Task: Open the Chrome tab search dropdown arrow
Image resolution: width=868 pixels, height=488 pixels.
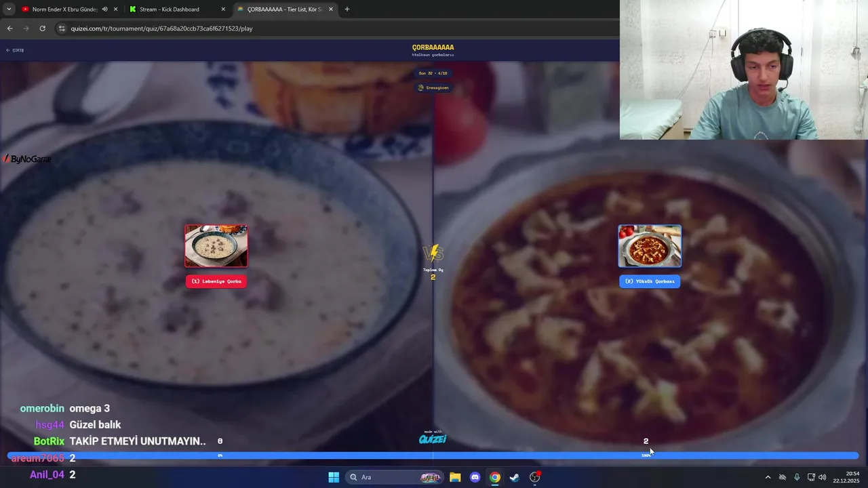Action: pyautogui.click(x=9, y=9)
